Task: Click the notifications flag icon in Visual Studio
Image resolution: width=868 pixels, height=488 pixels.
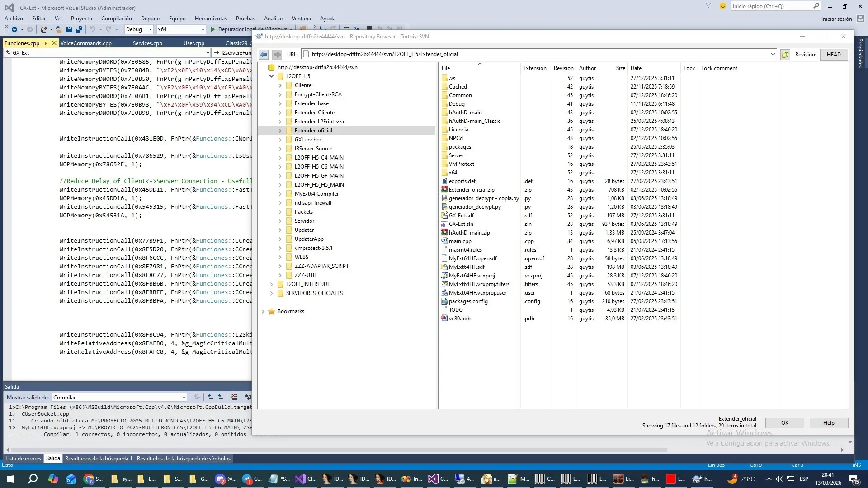Action: (x=708, y=6)
